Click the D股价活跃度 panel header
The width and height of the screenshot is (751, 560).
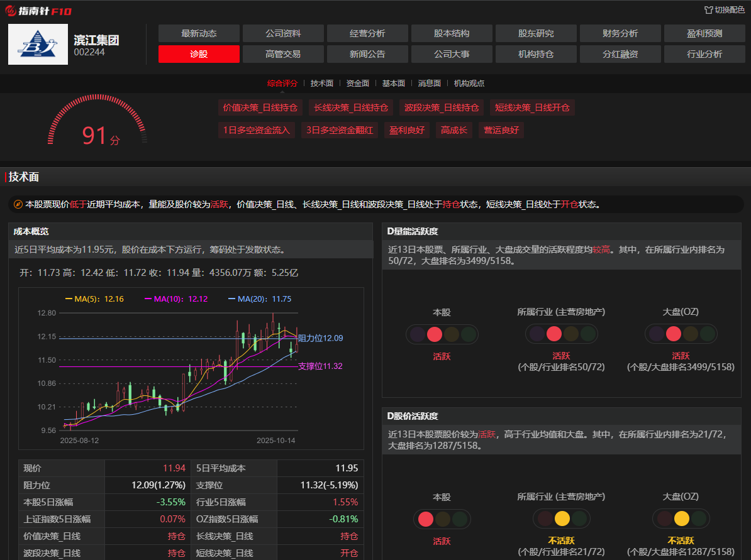click(561, 417)
